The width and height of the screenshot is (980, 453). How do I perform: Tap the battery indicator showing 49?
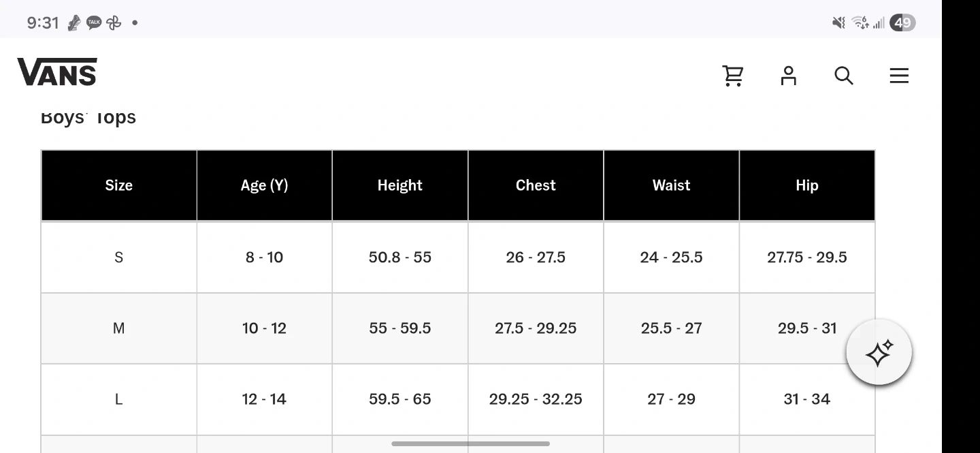[x=902, y=22]
